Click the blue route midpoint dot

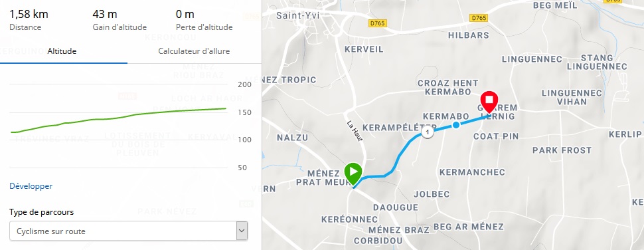(456, 125)
